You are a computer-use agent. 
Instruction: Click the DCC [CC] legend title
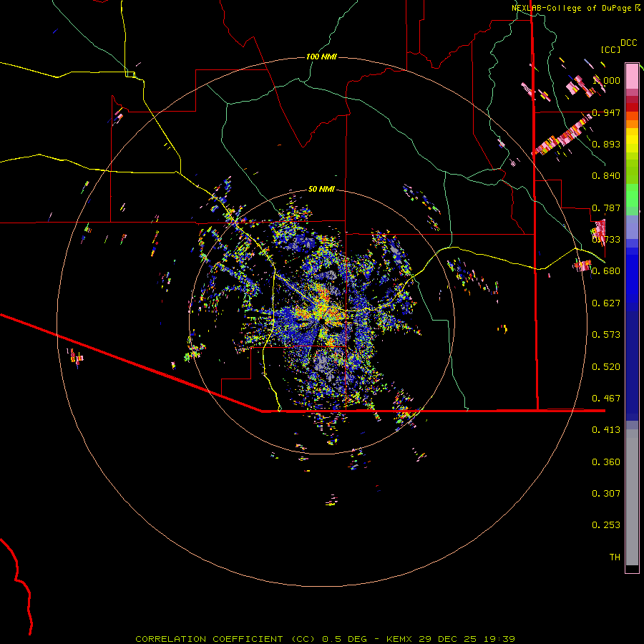pos(619,46)
